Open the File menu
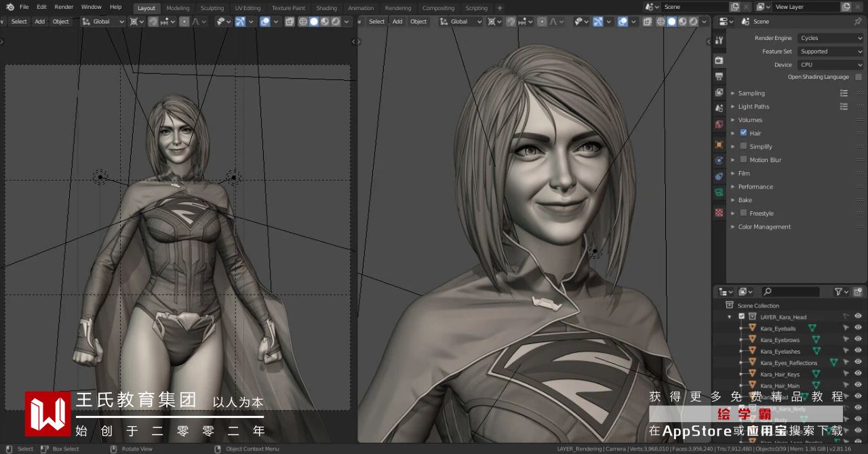The height and width of the screenshot is (454, 868). point(24,7)
